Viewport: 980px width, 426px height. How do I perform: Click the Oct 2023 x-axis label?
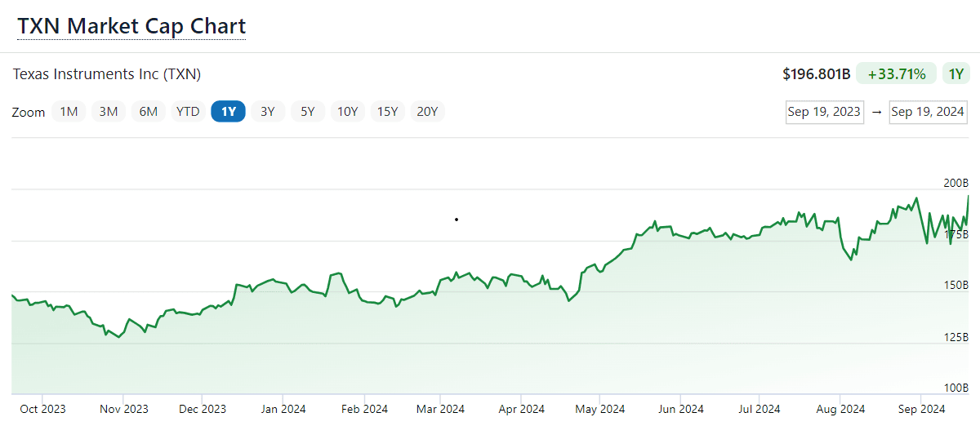(x=42, y=409)
